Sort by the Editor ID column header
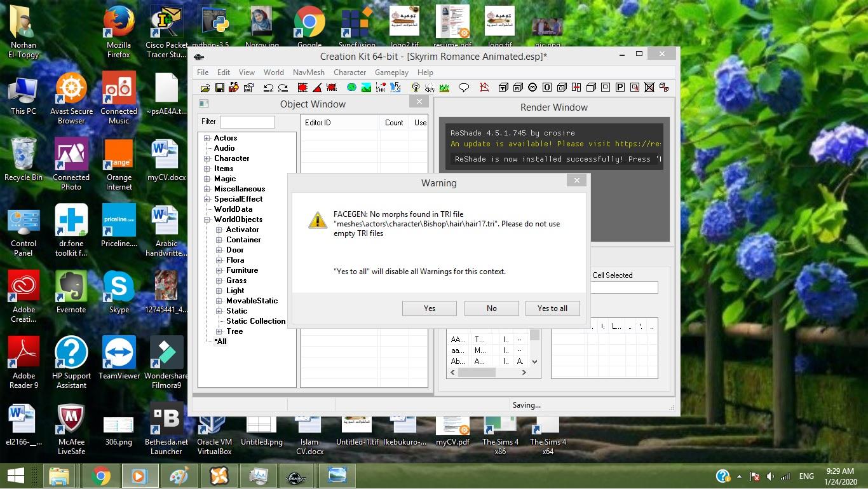Image resolution: width=868 pixels, height=491 pixels. coord(340,123)
